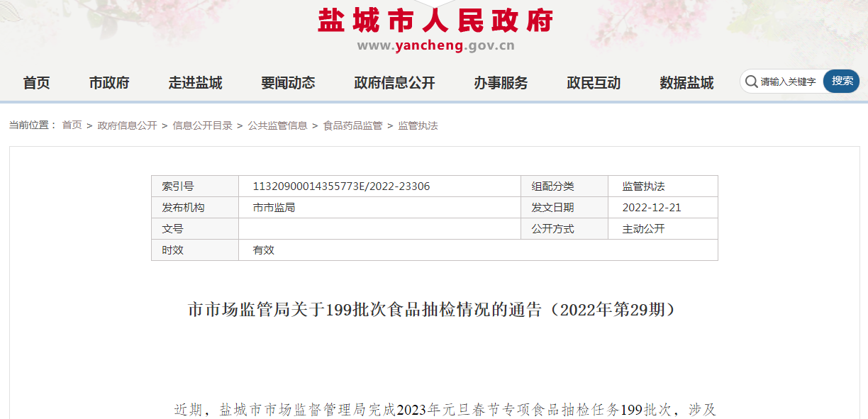The height and width of the screenshot is (419, 868).
Task: Click the magnifying glass search icon
Action: [750, 82]
